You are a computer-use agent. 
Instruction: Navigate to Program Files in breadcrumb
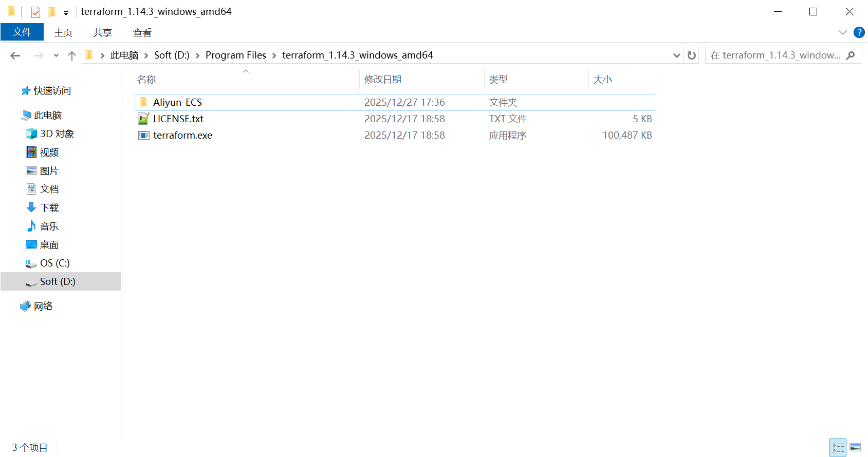[235, 55]
